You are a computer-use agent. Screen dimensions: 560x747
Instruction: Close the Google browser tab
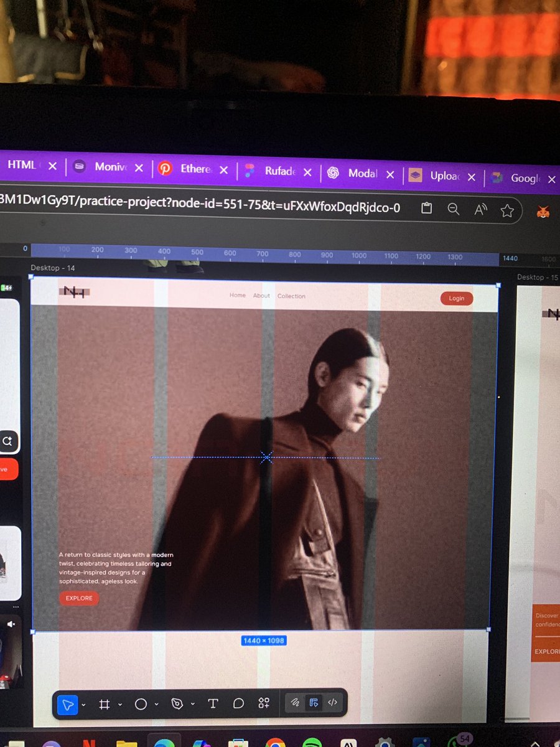tap(551, 179)
